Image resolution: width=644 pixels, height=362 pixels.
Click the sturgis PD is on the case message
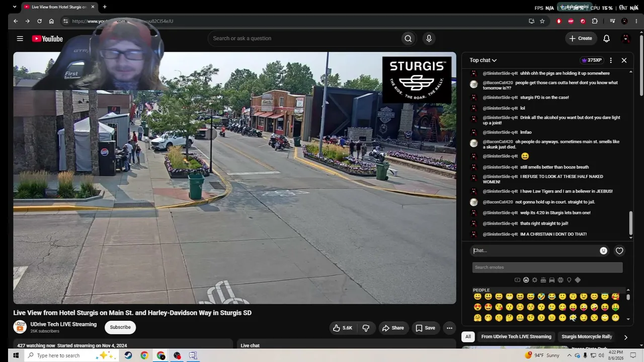544,98
